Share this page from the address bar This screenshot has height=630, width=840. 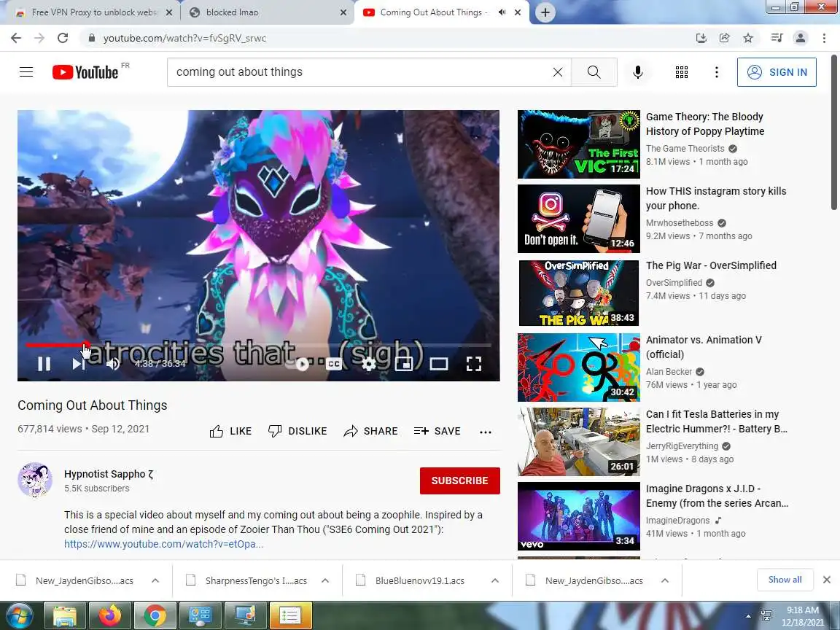(724, 38)
